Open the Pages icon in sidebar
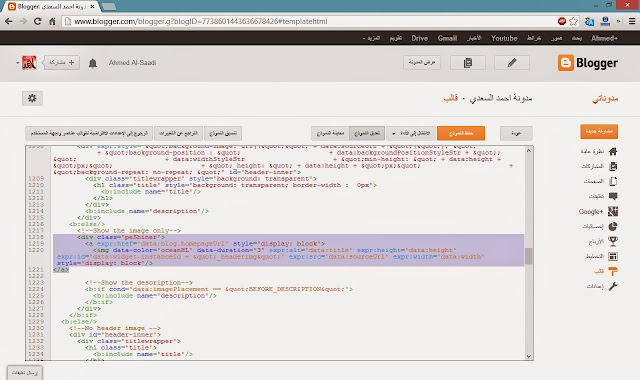 (x=613, y=181)
